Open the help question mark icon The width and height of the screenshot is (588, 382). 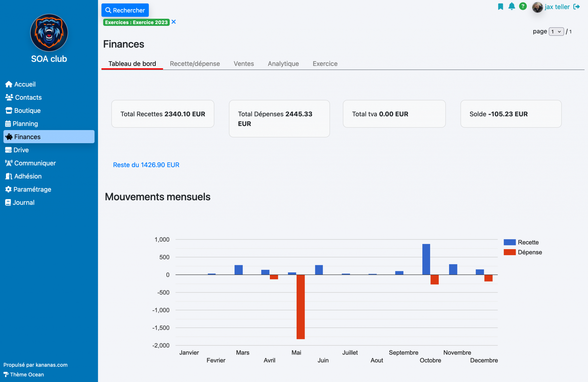click(x=523, y=6)
